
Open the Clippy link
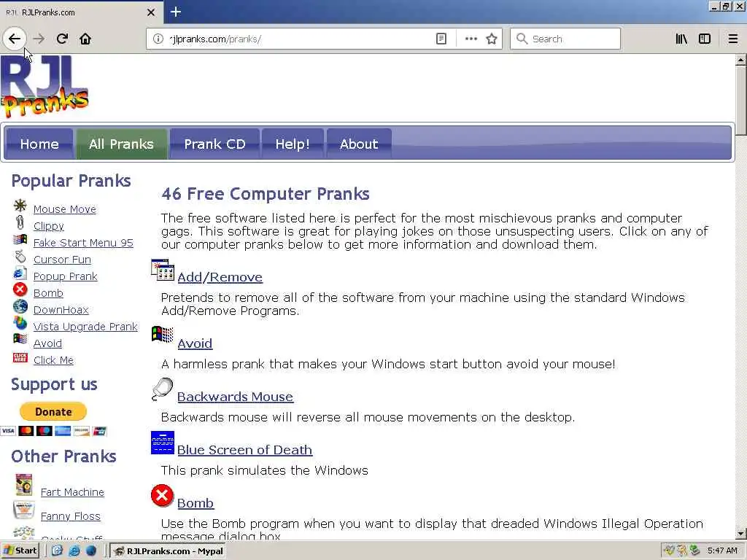(x=49, y=226)
